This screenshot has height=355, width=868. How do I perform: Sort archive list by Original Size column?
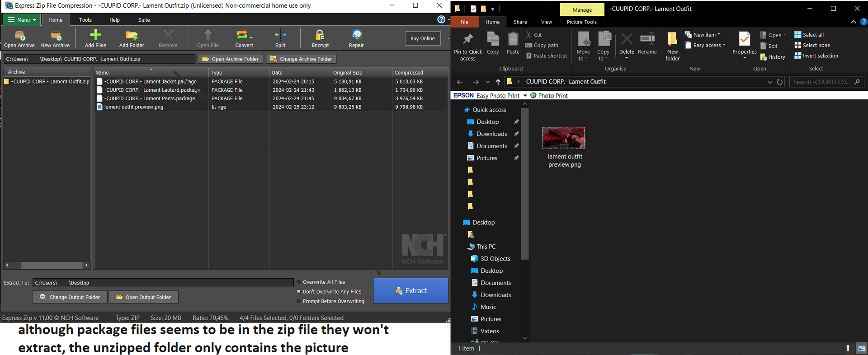tap(361, 72)
